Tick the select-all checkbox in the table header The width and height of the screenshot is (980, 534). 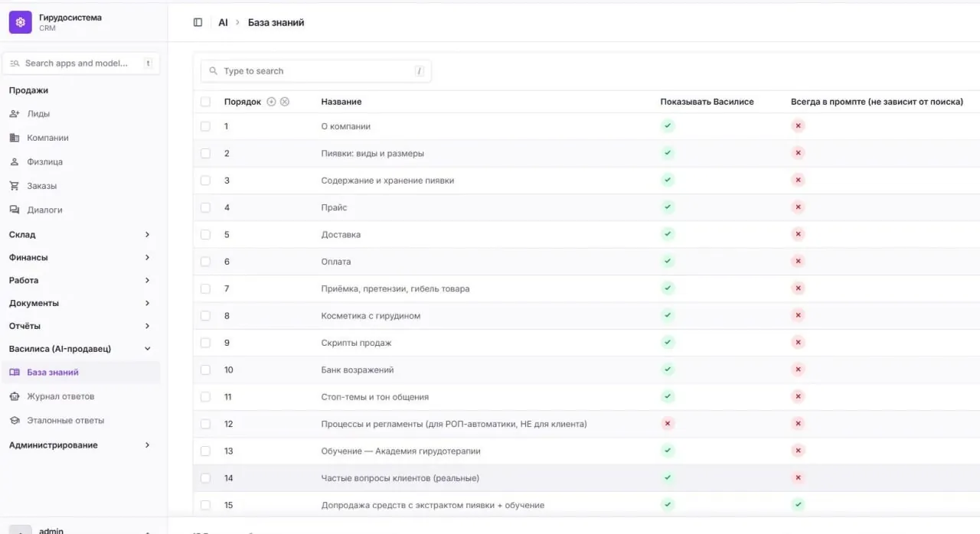click(205, 102)
